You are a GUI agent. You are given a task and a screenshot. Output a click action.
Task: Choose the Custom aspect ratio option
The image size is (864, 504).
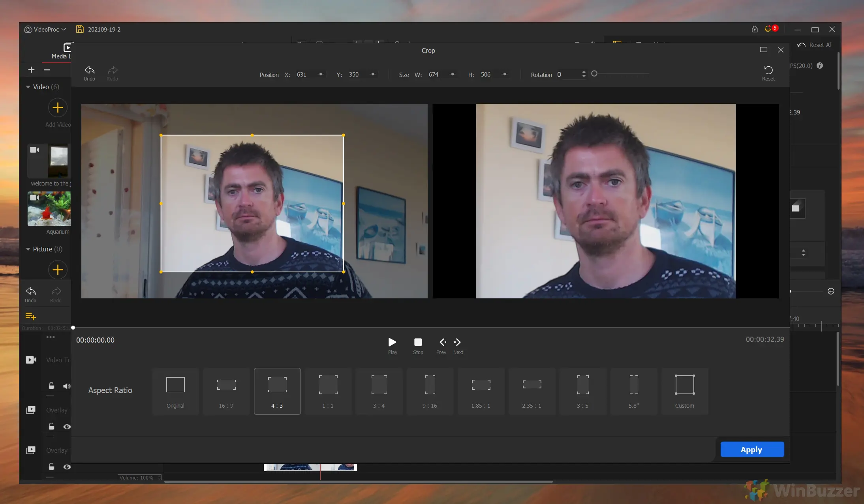(x=684, y=391)
